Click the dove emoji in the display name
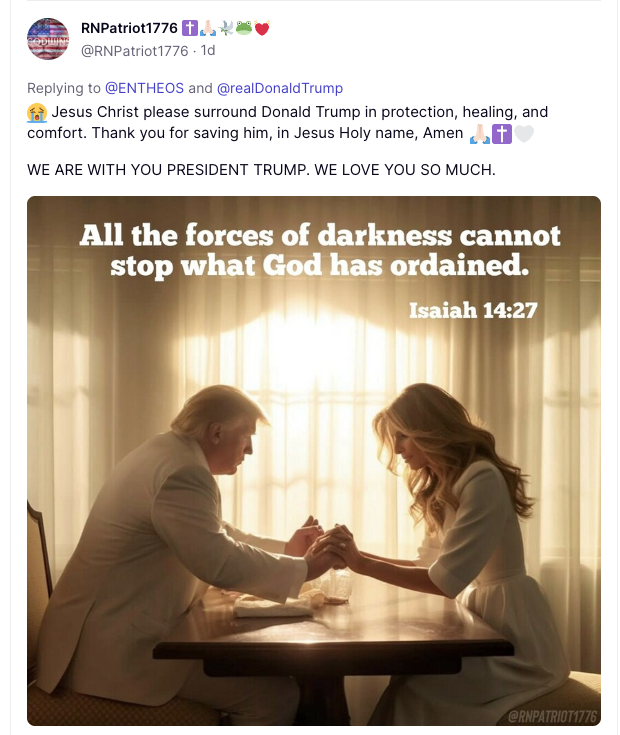Screen dimensions: 620x735 click(226, 28)
